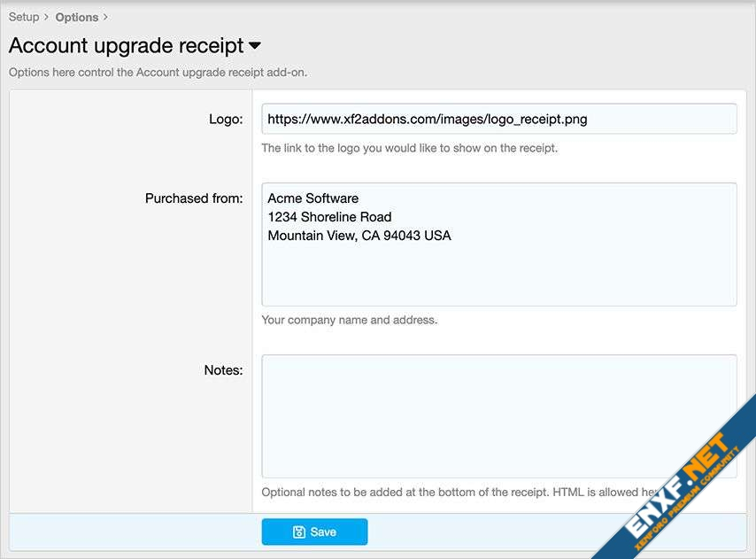
Task: Click the chevron after the Setup breadcrumb
Action: [x=46, y=17]
